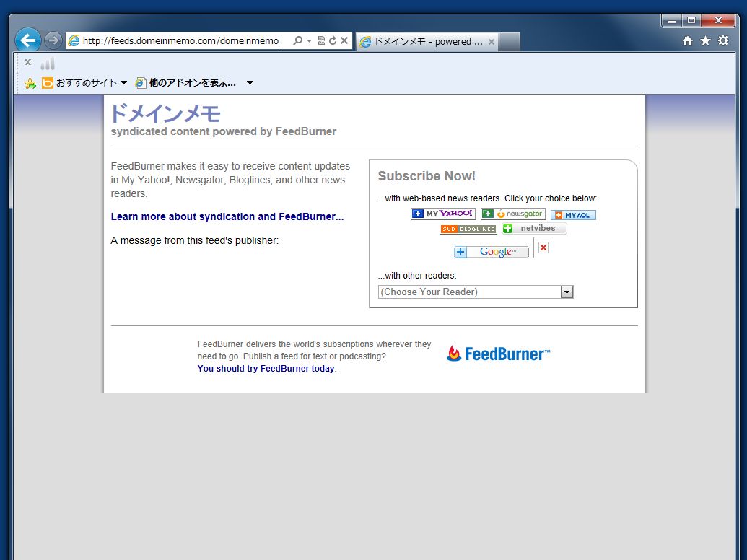Go to home page via house icon
Screen dimensions: 747x560
(687, 41)
